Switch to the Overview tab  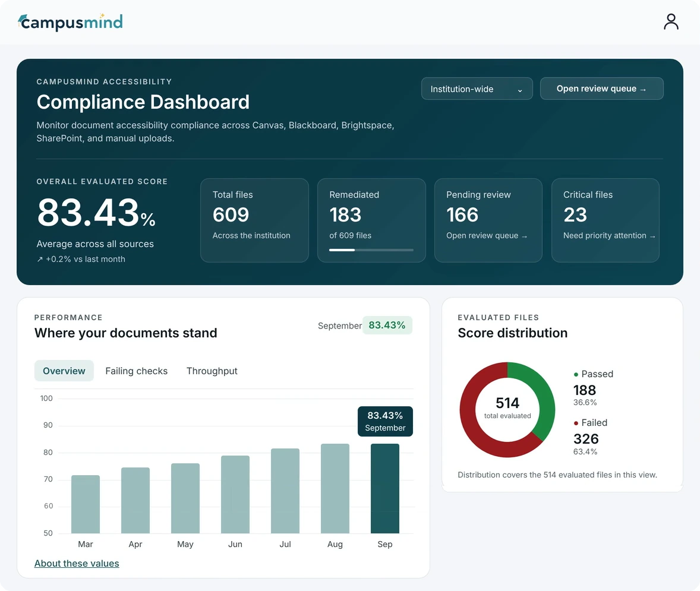tap(64, 371)
